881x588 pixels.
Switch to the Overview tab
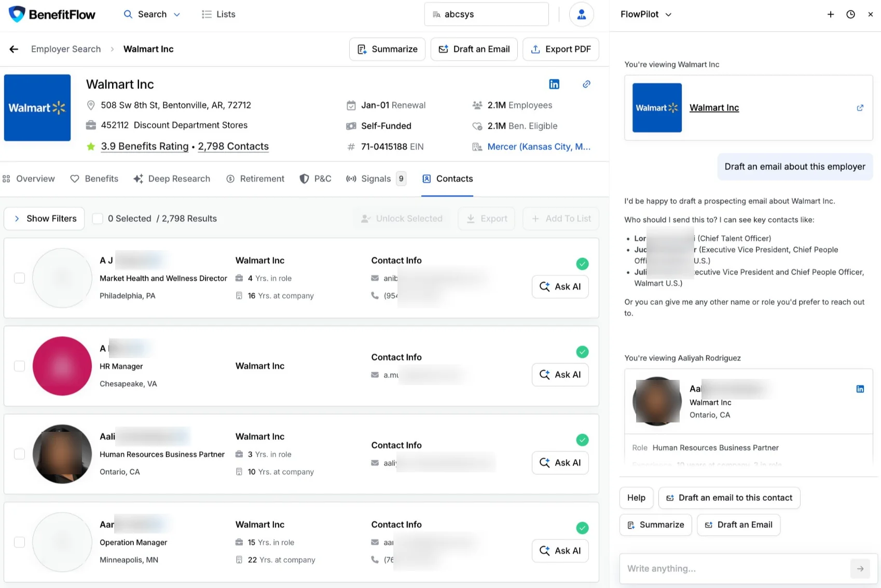coord(29,179)
